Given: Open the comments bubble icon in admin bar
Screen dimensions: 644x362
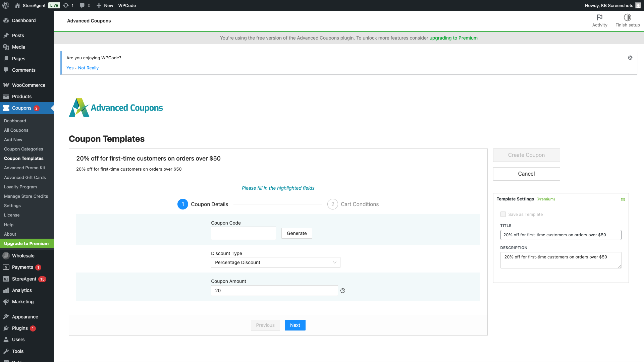Looking at the screenshot, I should 82,5.
